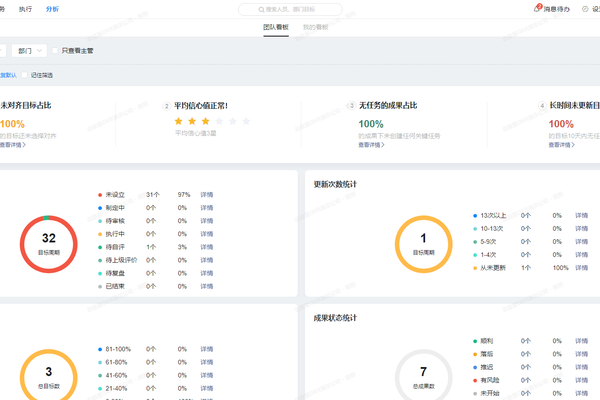
Task: Open 查看详情 under 长时间未更新目标
Action: pos(561,145)
